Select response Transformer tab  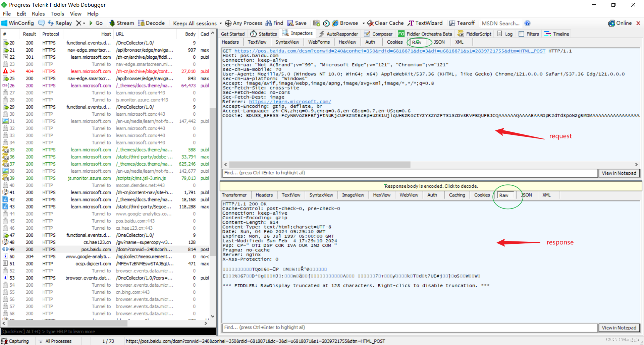[234, 195]
